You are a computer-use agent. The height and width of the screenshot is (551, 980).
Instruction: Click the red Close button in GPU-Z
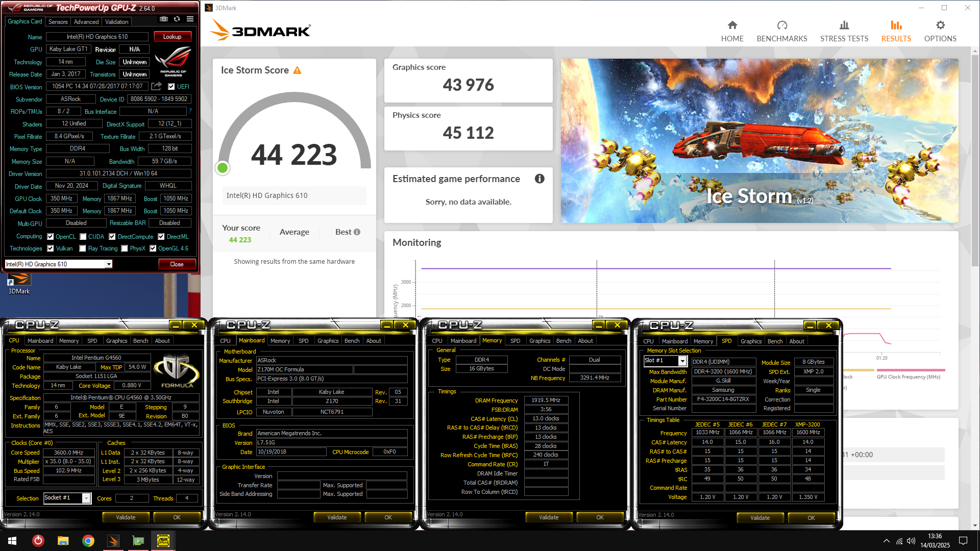tap(177, 264)
